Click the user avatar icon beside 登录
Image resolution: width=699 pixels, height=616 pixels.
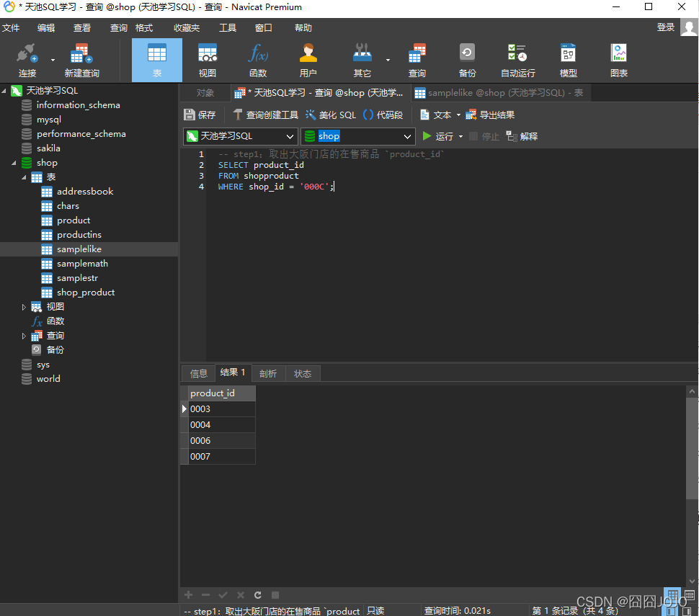coord(689,27)
